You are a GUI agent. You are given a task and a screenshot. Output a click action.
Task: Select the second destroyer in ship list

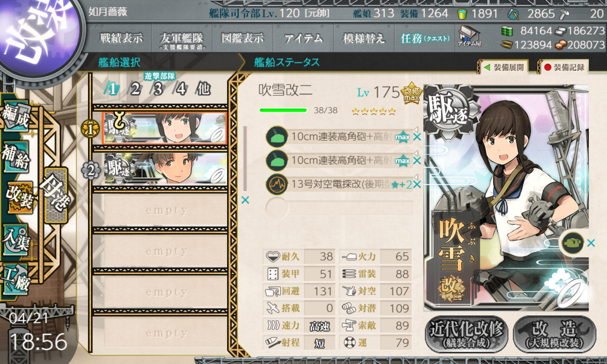(x=165, y=168)
